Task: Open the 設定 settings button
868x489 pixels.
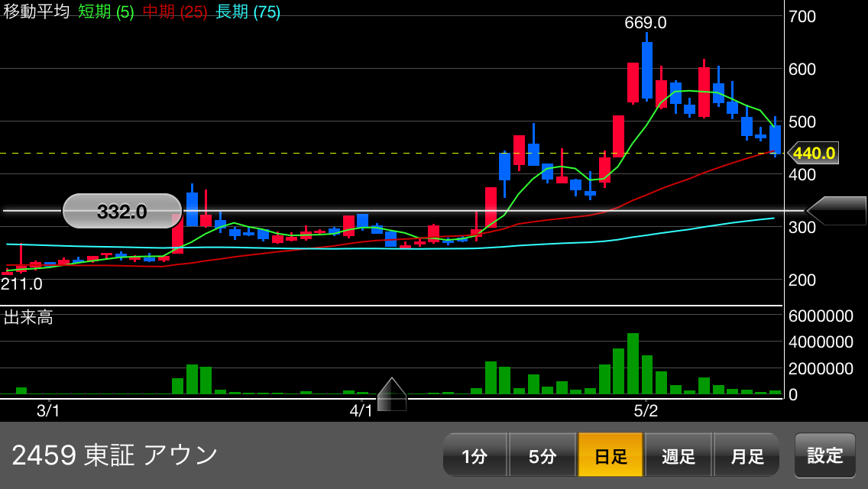Action: click(825, 455)
